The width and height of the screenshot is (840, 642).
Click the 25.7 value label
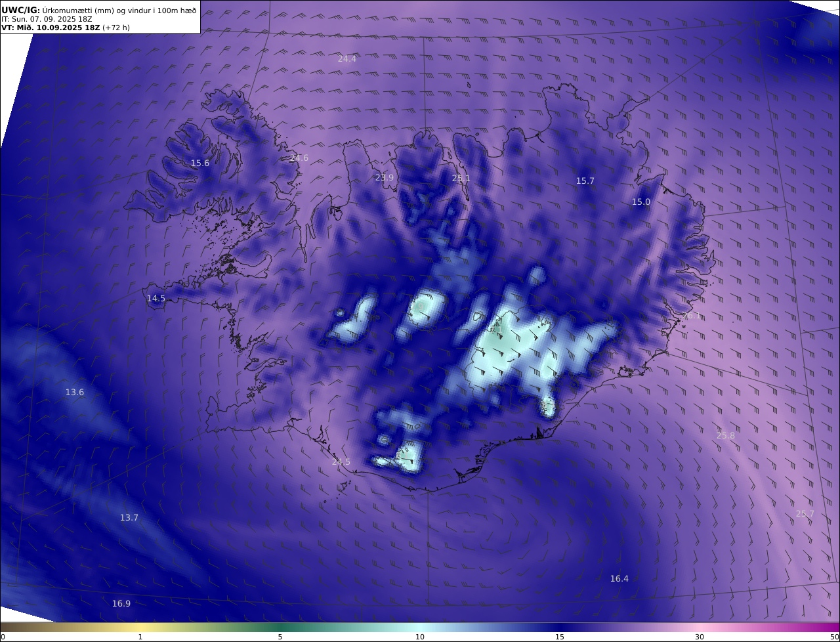click(x=805, y=514)
